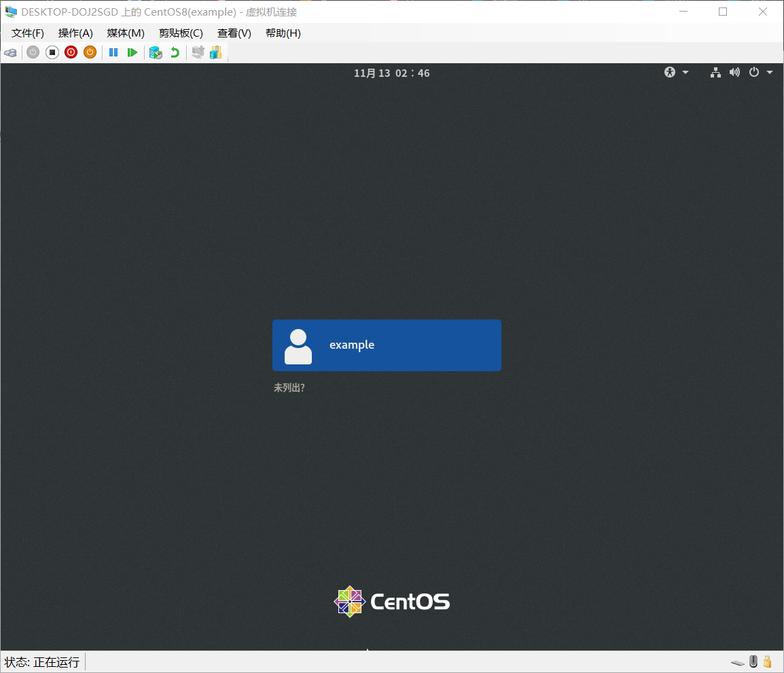Viewport: 784px width, 673px height.
Task: Open the 查看(V) menu
Action: (234, 33)
